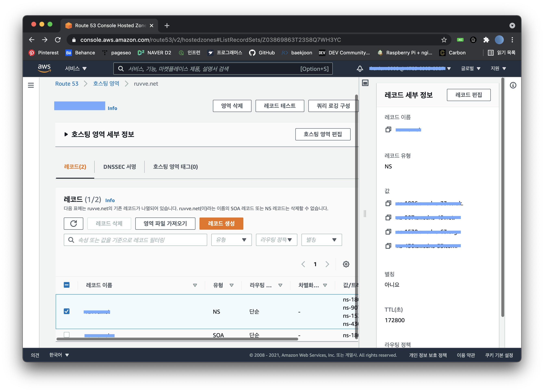Open the GitHub bookmark
The width and height of the screenshot is (544, 392).
(262, 53)
